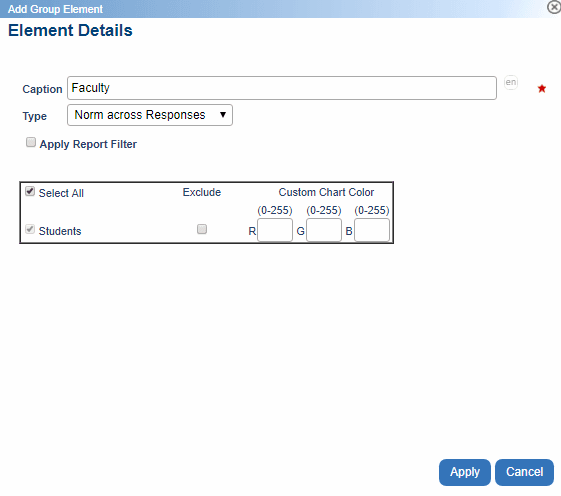Click the Type dropdown arrow

coord(223,115)
